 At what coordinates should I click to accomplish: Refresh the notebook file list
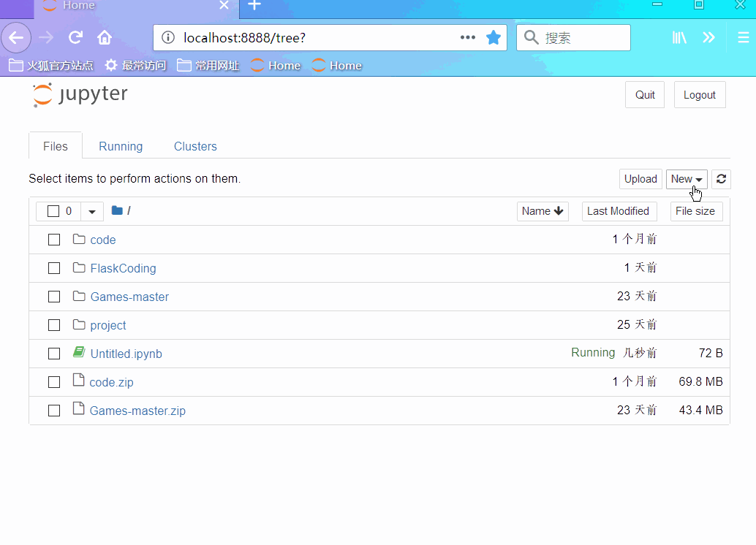coord(721,179)
